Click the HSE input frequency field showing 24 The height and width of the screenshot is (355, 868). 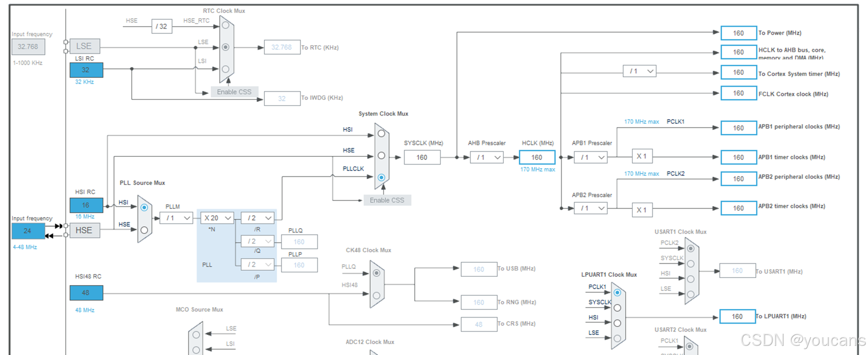(28, 231)
